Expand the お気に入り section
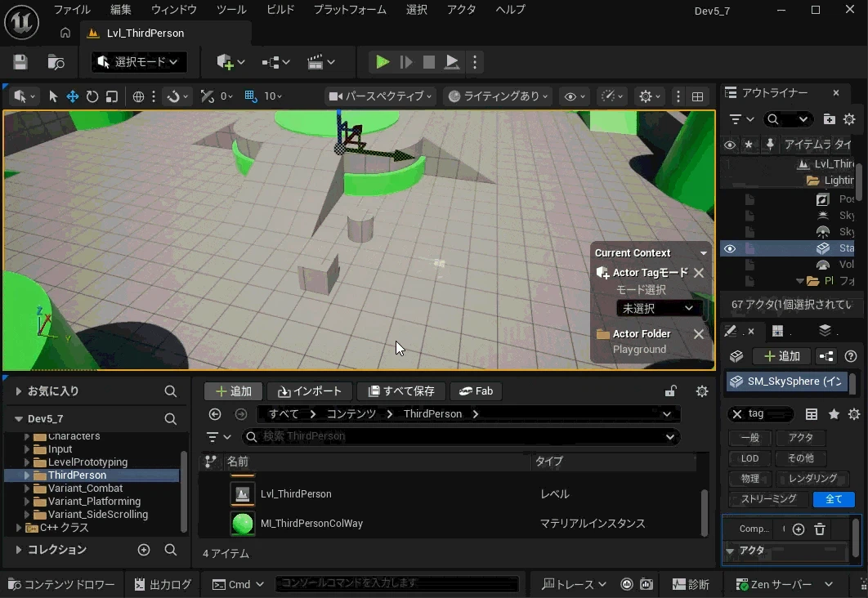The image size is (868, 598). [x=19, y=391]
